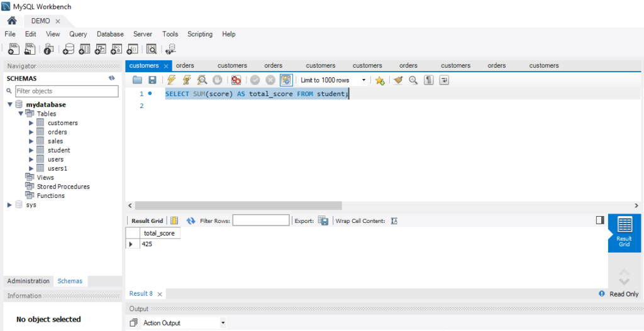Toggle wrap cell content

click(x=394, y=221)
